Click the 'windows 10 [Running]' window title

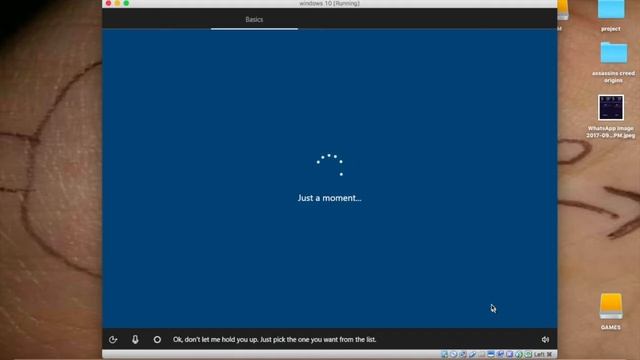point(329,4)
